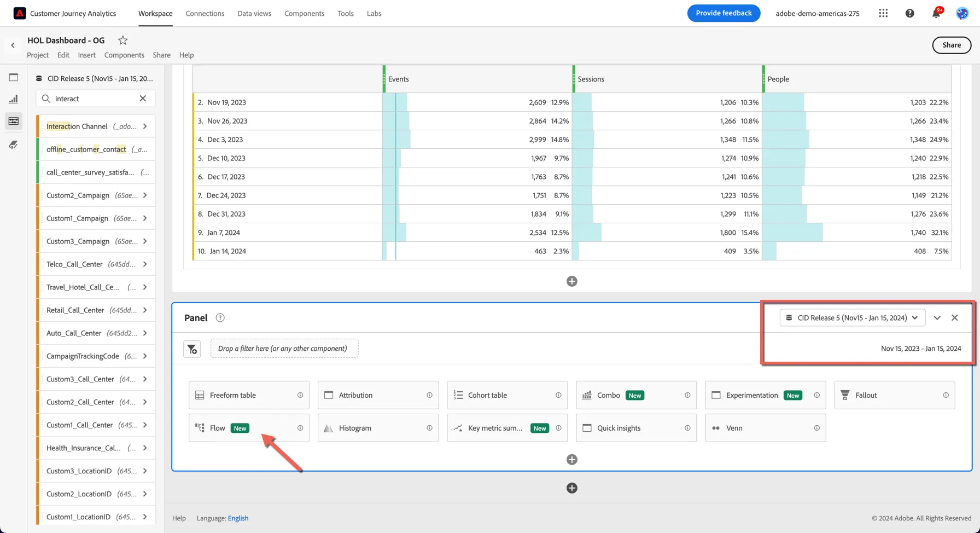980x533 pixels.
Task: Expand the Interaction Channel dimension
Action: point(145,126)
